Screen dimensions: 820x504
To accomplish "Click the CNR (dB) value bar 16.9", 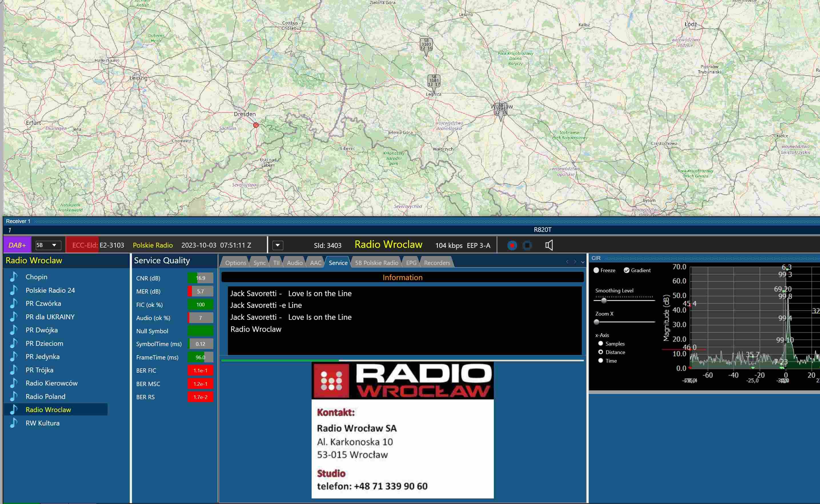I will 200,278.
